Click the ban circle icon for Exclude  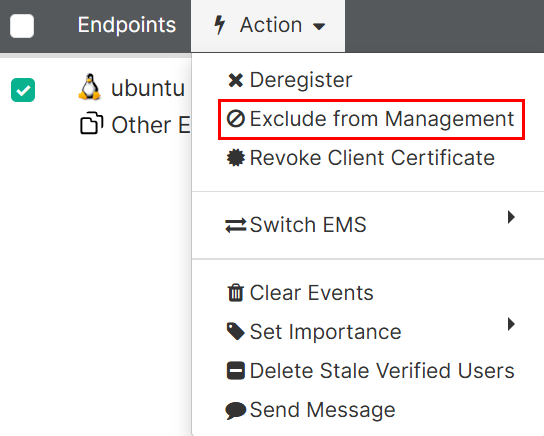click(236, 119)
